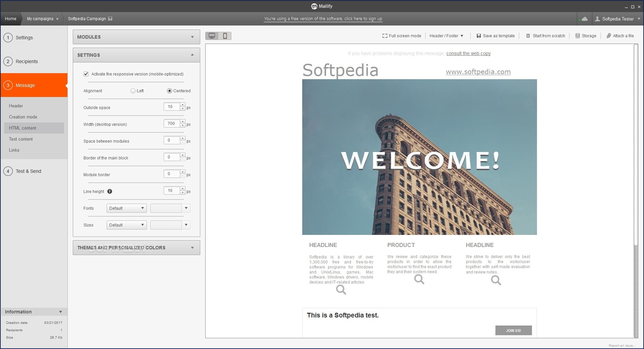This screenshot has width=644, height=349.
Task: Open the Fonts Default dropdown
Action: point(127,208)
